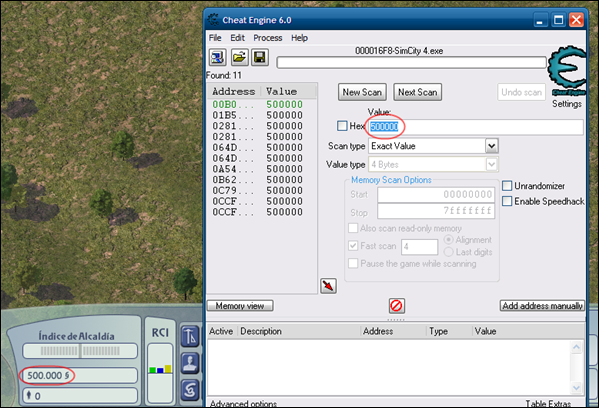Screen dimensions: 599x408
Task: Open the Process menu
Action: coord(268,38)
